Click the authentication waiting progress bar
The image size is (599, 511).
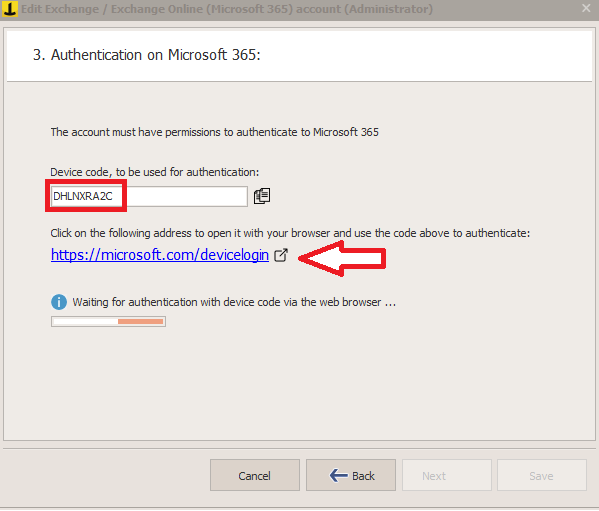pyautogui.click(x=108, y=322)
